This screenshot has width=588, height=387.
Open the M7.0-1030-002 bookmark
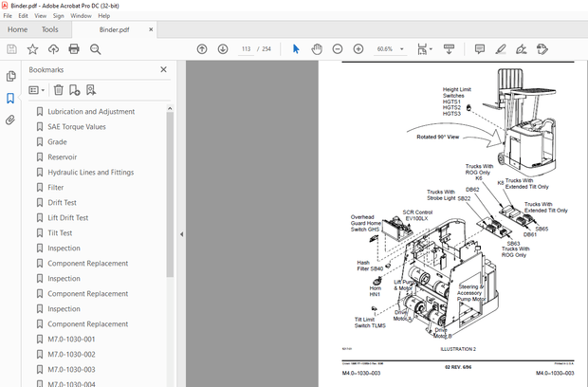click(71, 355)
